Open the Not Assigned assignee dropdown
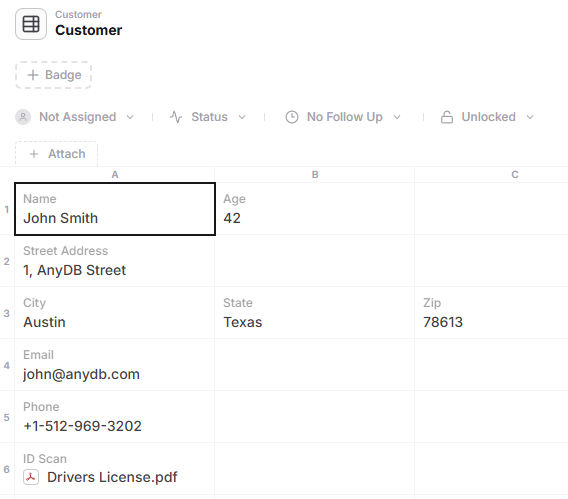The height and width of the screenshot is (499, 568). tap(75, 117)
